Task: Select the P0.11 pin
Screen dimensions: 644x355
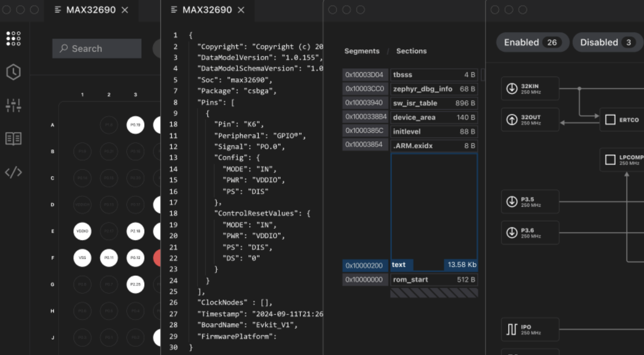Action: click(109, 258)
